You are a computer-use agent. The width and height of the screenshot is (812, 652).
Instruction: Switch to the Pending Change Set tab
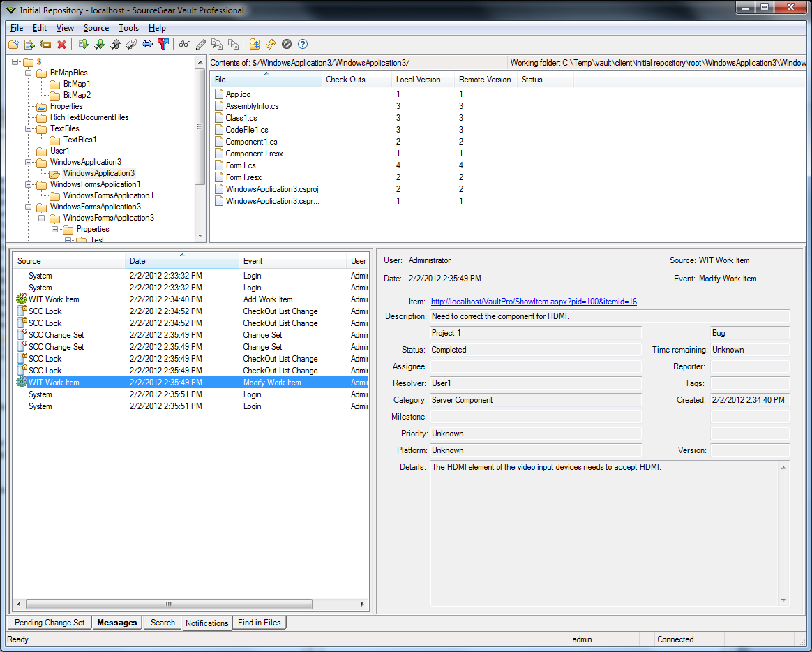click(x=50, y=623)
